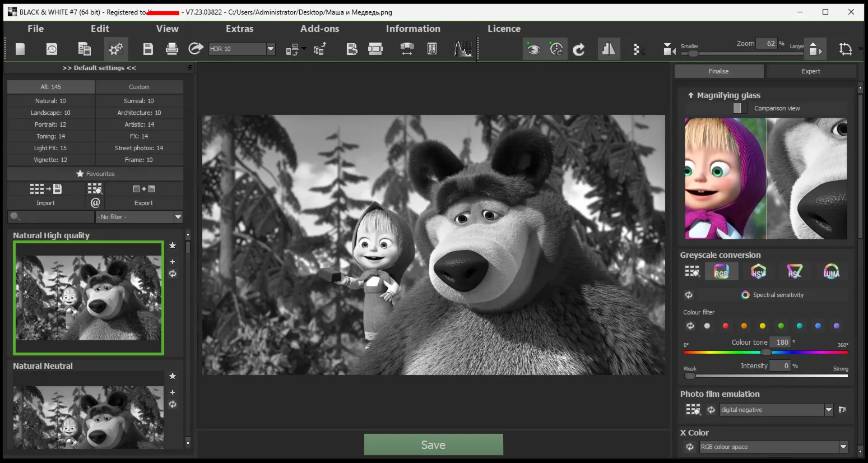Image resolution: width=868 pixels, height=463 pixels.
Task: Click the pixel dots icon in toolbar
Action: [x=637, y=49]
